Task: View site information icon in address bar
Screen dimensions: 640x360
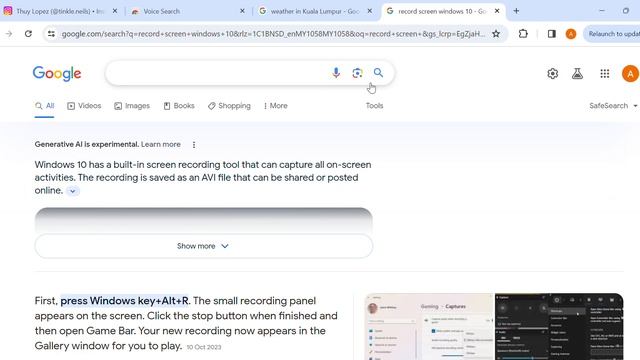Action: coord(51,34)
